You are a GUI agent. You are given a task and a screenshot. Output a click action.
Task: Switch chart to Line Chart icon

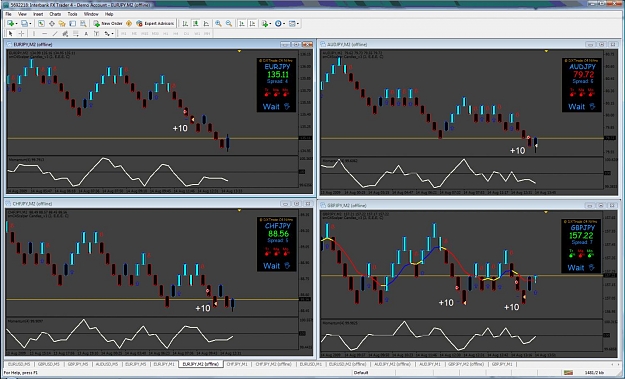tap(206, 24)
